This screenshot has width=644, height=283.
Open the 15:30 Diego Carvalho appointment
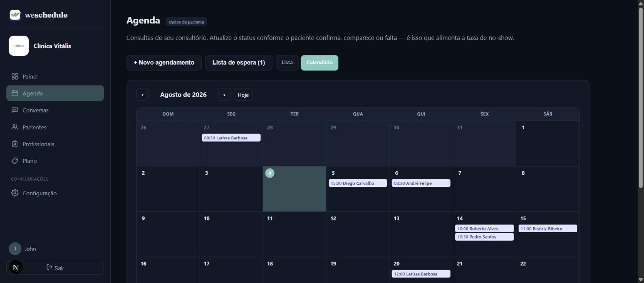point(358,183)
